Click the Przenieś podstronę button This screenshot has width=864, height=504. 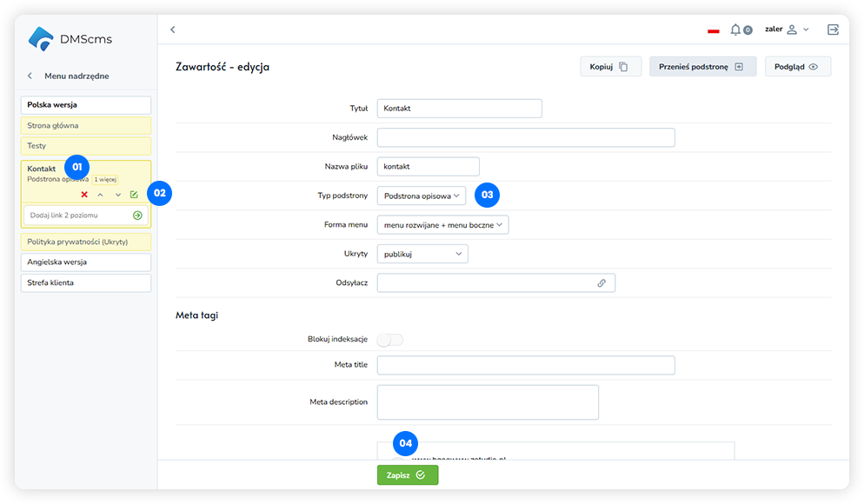702,67
